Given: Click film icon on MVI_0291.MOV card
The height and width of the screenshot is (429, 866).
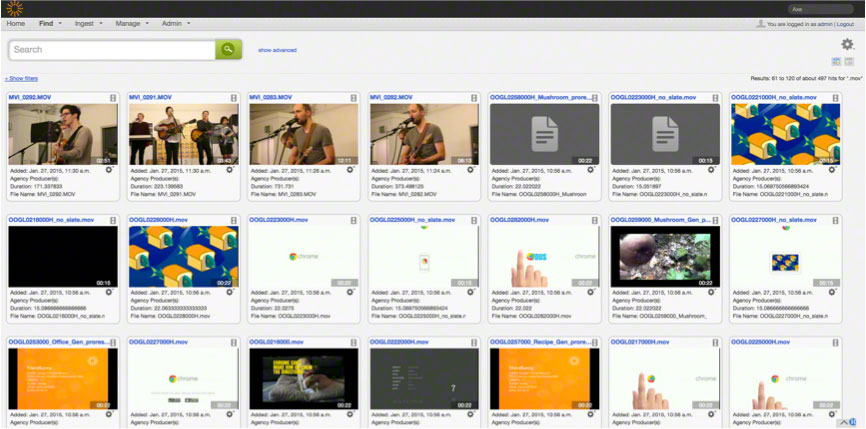Looking at the screenshot, I should [233, 98].
